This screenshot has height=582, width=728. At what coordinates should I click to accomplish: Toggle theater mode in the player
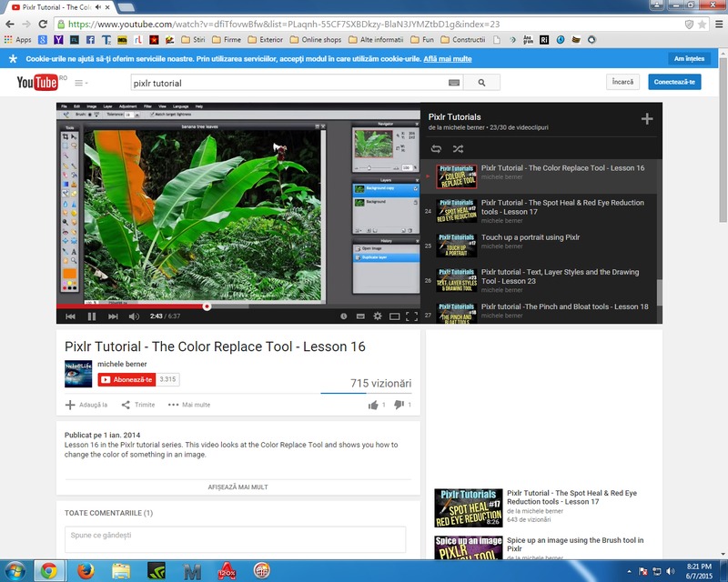pos(395,316)
